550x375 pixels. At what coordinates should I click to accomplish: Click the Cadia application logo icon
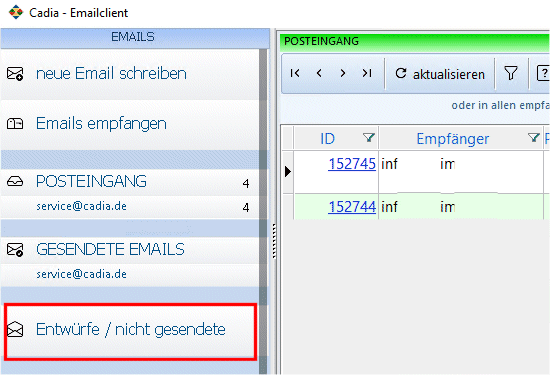click(15, 13)
